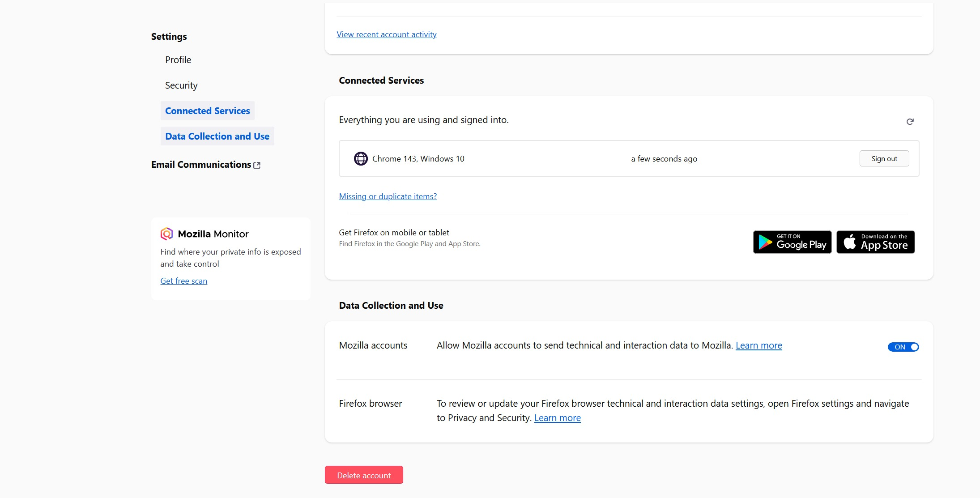Click the Mozilla Monitor logo icon
This screenshot has width=980, height=498.
[167, 234]
